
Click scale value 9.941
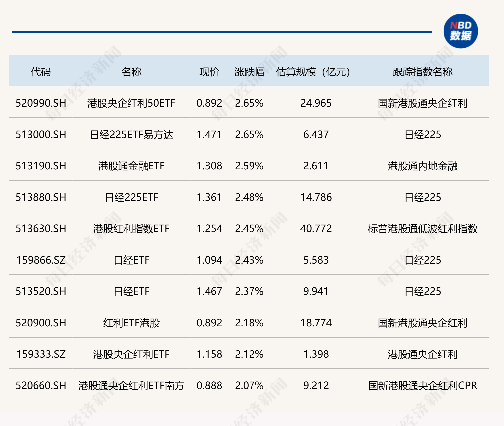[x=316, y=291]
